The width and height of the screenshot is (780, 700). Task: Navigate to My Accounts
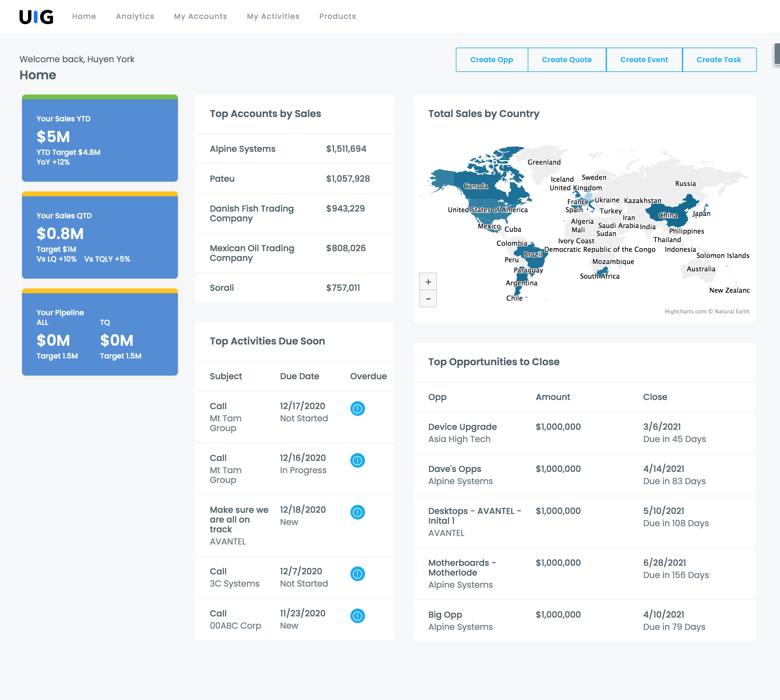(200, 16)
